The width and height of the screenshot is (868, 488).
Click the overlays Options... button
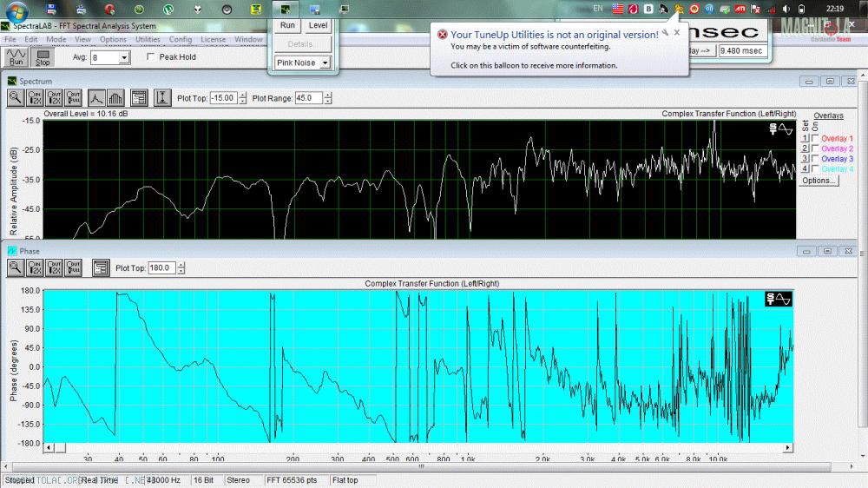pos(819,181)
